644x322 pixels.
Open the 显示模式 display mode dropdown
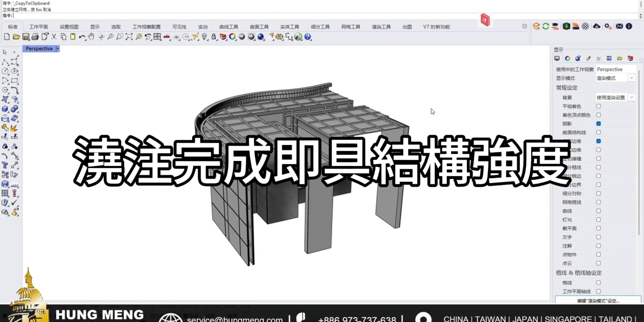coord(632,78)
